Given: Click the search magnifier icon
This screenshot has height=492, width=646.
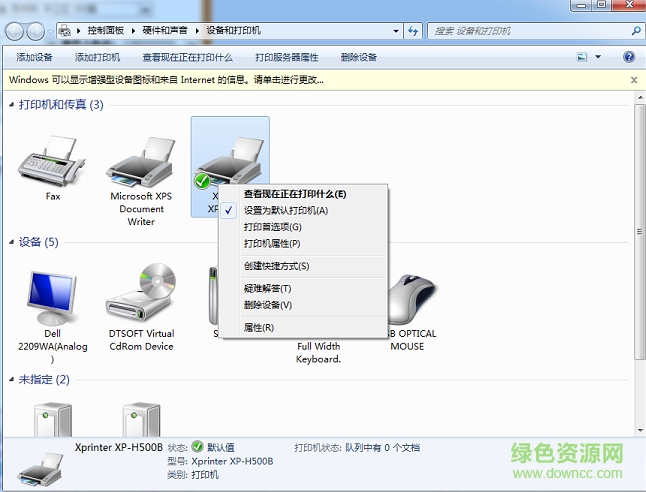Looking at the screenshot, I should (636, 31).
